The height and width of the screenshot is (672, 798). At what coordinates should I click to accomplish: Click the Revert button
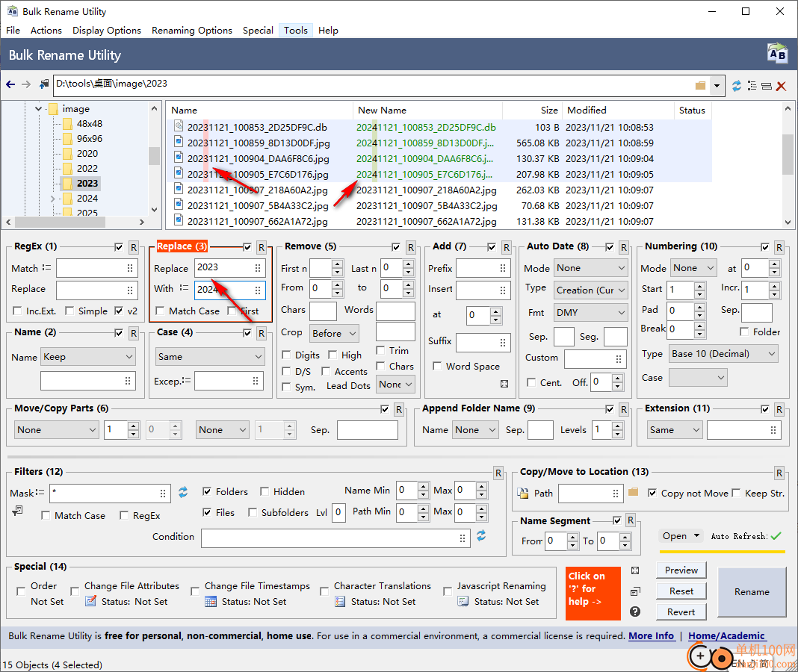[x=681, y=612]
